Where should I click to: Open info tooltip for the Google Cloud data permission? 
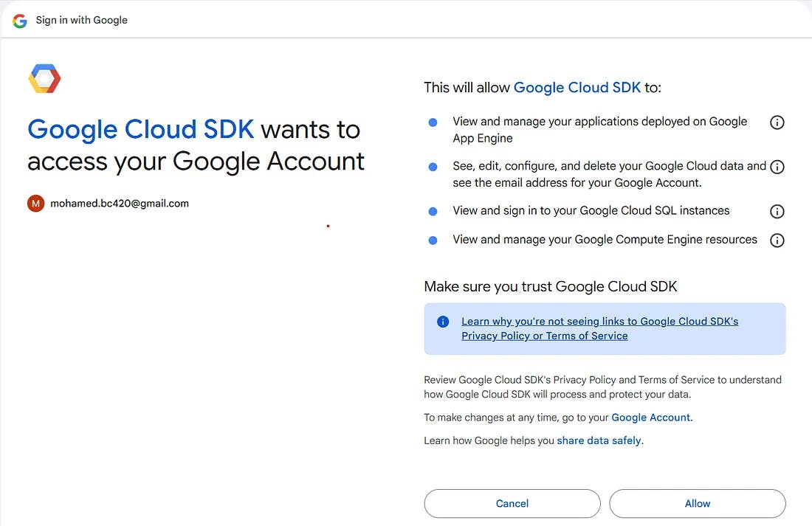(x=777, y=167)
